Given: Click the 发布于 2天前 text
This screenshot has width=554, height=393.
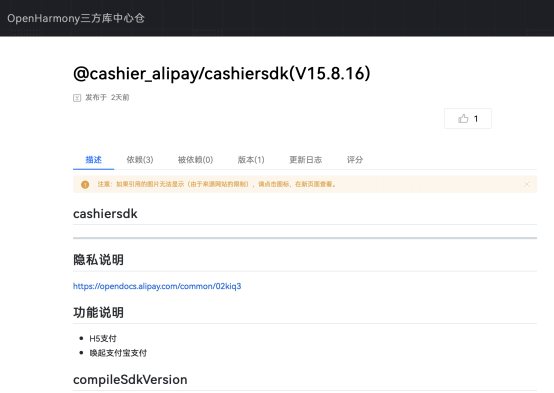Looking at the screenshot, I should (x=107, y=98).
